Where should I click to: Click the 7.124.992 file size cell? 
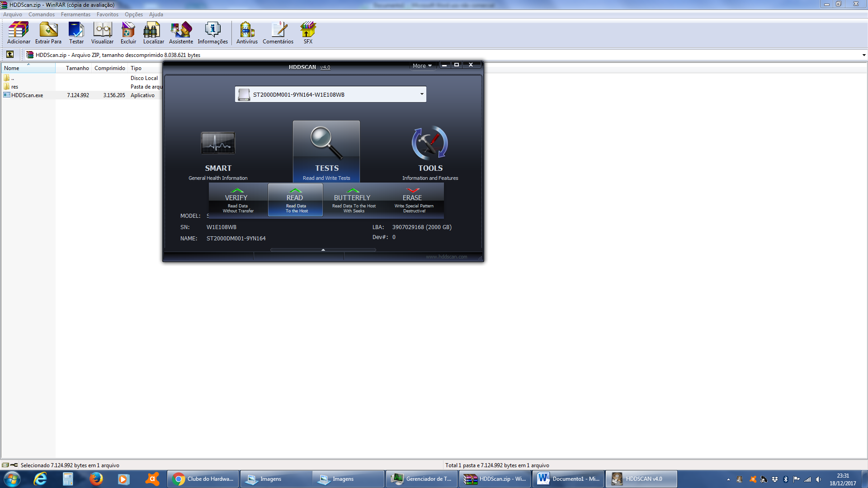(x=78, y=95)
